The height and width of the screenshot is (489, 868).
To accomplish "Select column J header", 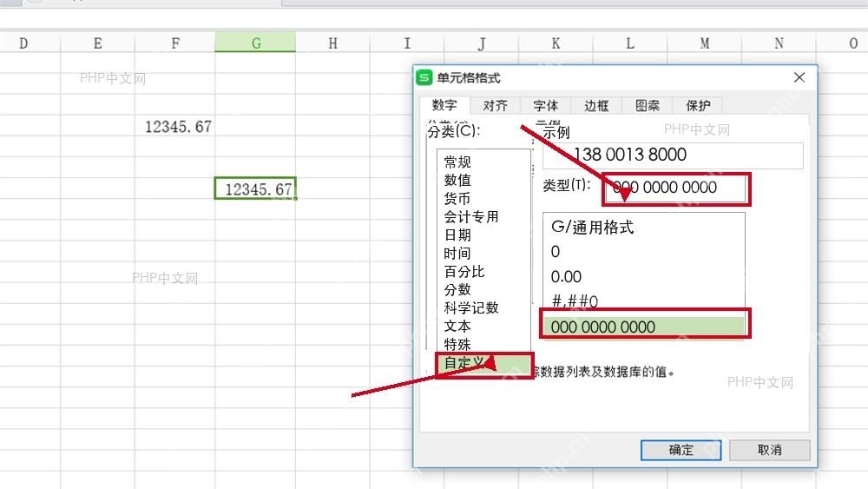I will (481, 43).
